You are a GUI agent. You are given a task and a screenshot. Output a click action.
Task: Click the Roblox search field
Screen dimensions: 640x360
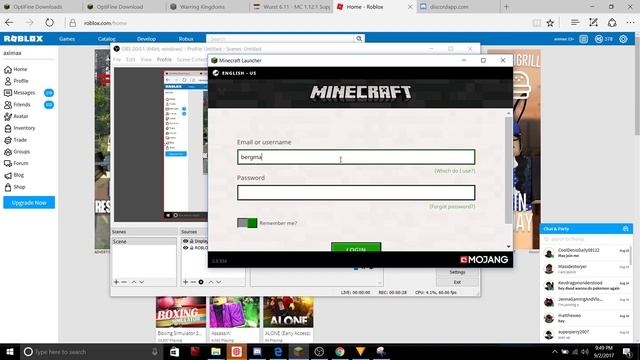[x=280, y=39]
